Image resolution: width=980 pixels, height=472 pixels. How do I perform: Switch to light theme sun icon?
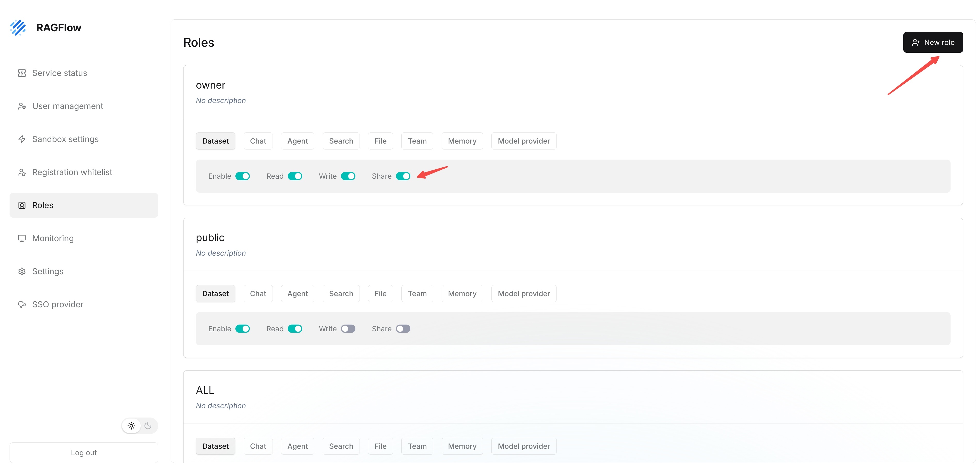131,426
